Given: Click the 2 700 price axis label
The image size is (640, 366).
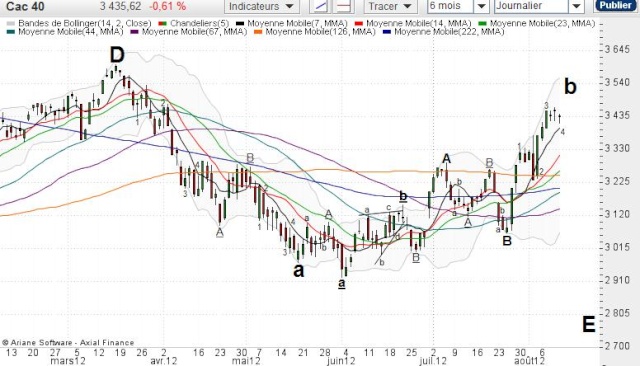Looking at the screenshot, I should [x=617, y=346].
